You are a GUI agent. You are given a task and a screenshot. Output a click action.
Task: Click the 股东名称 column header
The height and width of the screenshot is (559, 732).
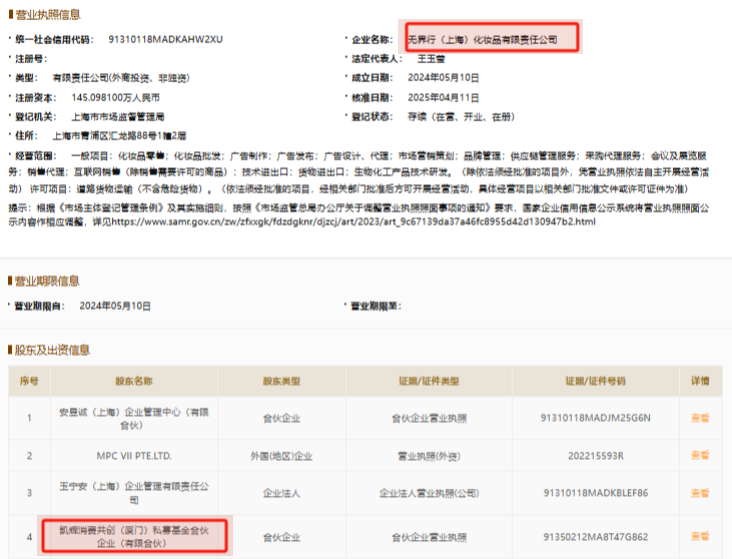134,381
